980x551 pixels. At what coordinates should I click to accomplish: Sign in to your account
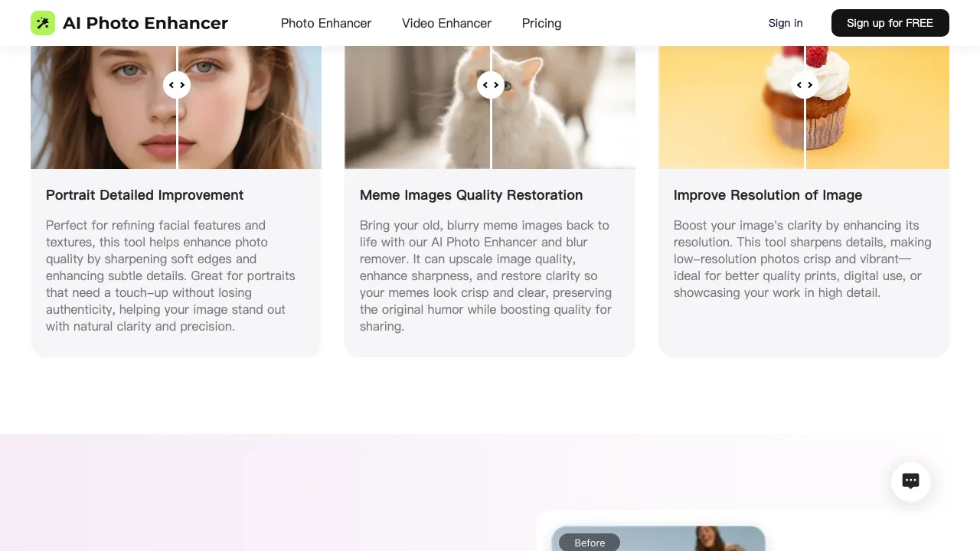pyautogui.click(x=786, y=23)
